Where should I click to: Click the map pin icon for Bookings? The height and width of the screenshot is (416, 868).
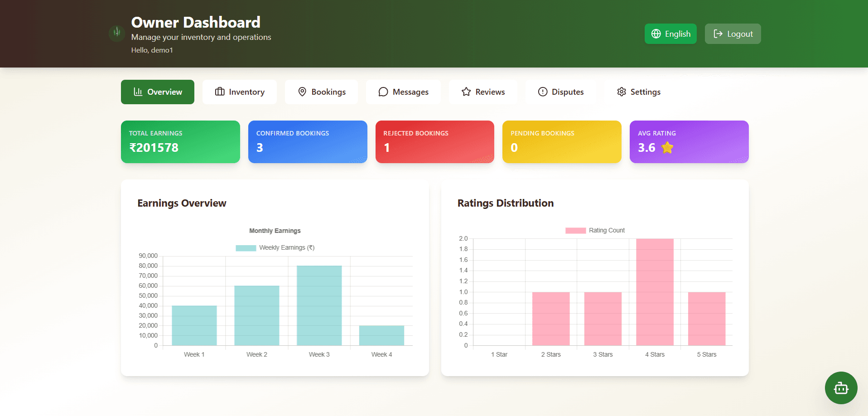point(302,92)
